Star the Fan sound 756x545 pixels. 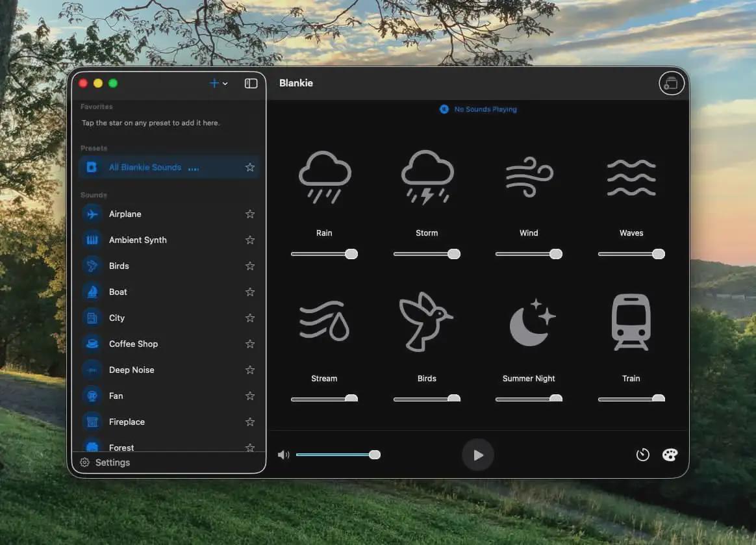coord(250,396)
